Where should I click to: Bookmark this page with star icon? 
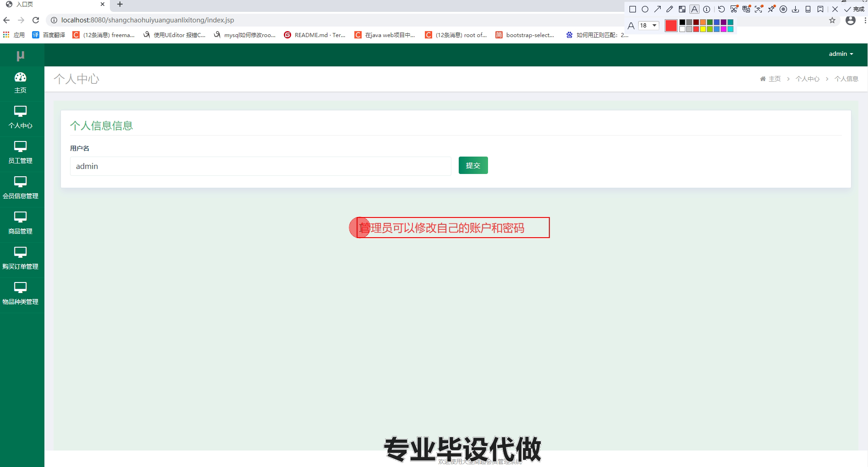coord(832,20)
